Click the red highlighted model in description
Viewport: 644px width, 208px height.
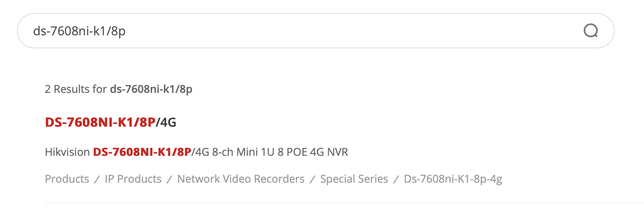pyautogui.click(x=142, y=152)
